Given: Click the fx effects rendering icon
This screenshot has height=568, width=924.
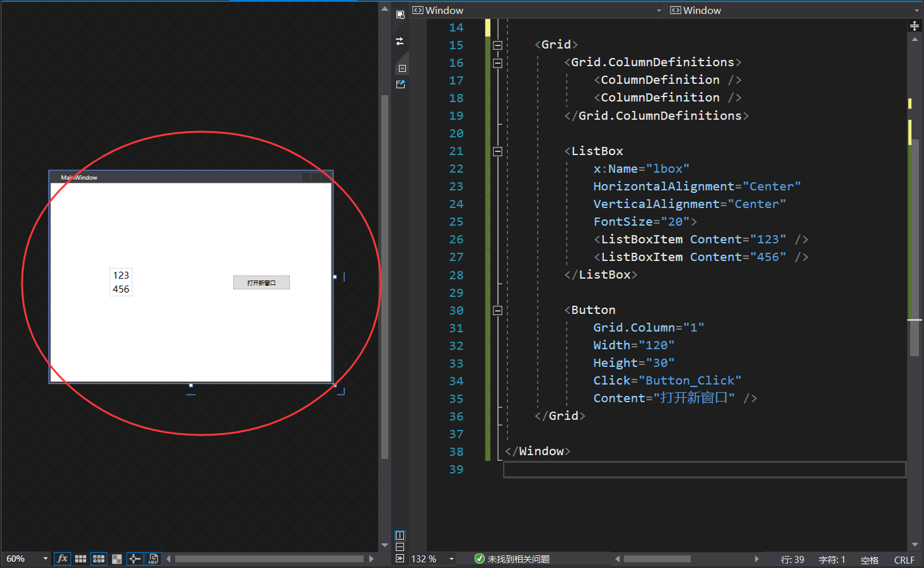Looking at the screenshot, I should click(x=62, y=559).
